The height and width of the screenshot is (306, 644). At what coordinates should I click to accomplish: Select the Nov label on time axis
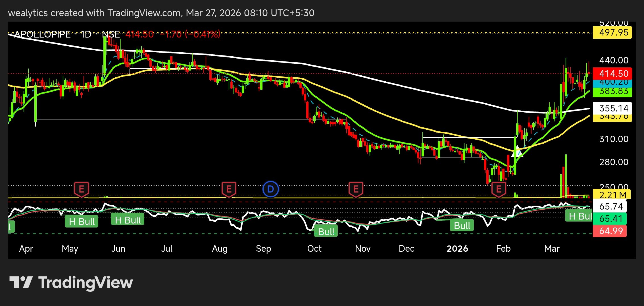pos(363,249)
